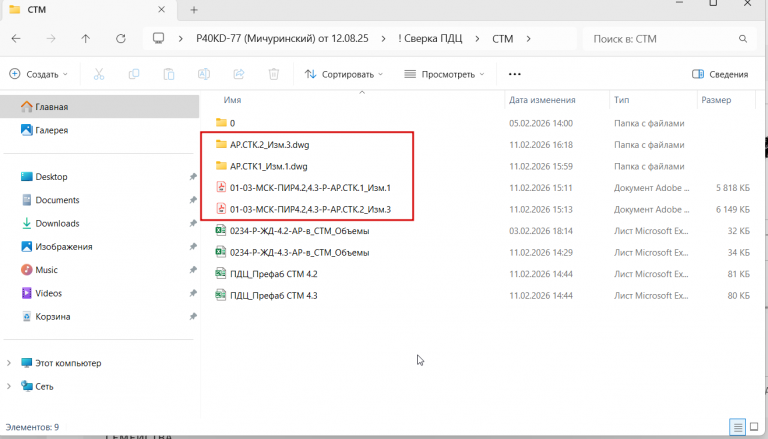Open folder 0 via its icon
768x439 pixels.
click(221, 122)
